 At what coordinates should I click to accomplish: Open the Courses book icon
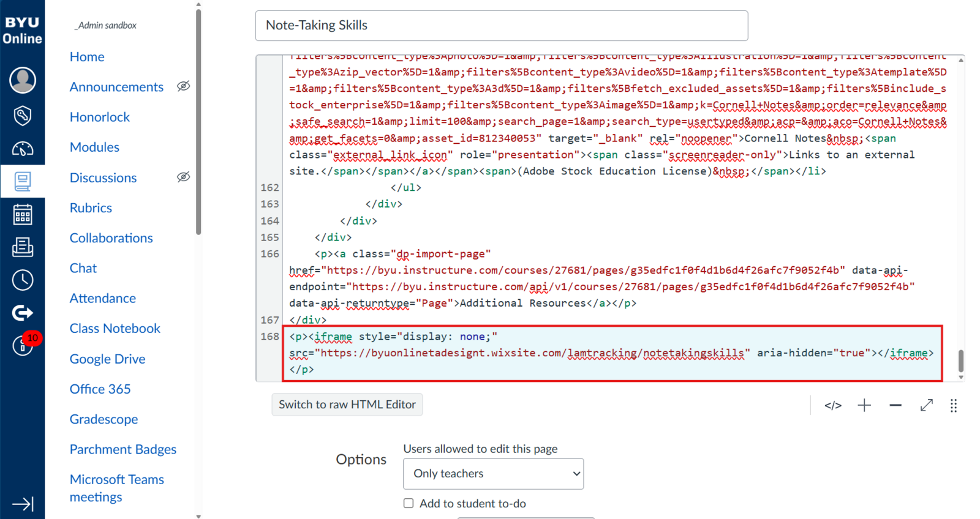[x=23, y=181]
